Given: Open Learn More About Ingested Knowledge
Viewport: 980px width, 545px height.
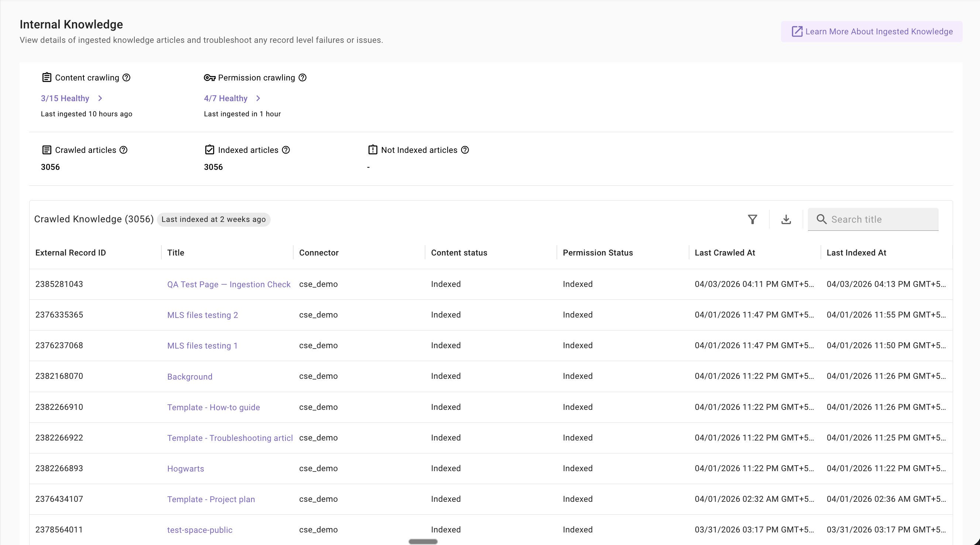Looking at the screenshot, I should coord(871,31).
